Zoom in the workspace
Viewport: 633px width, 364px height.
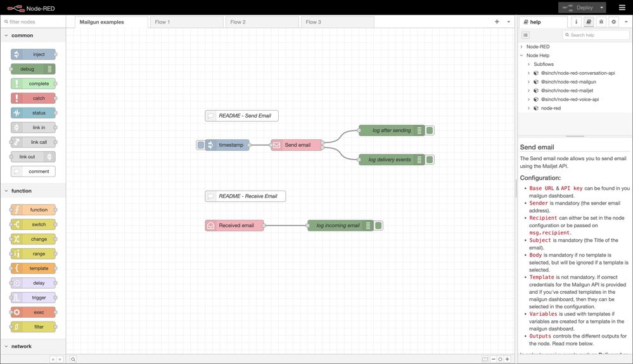508,359
